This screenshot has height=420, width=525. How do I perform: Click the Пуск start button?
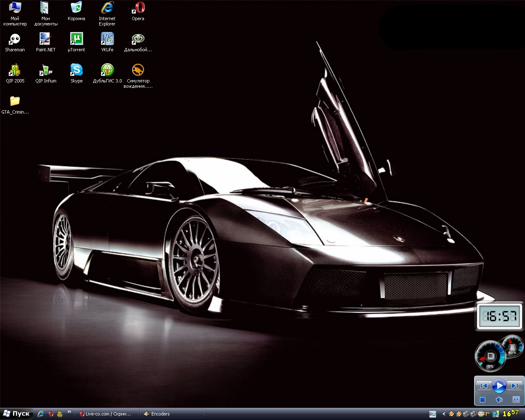tap(16, 414)
